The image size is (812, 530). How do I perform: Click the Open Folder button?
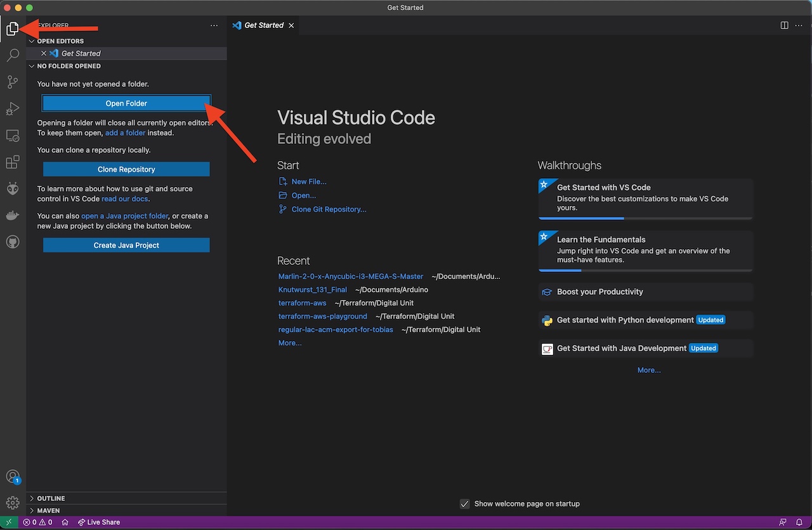tap(126, 103)
